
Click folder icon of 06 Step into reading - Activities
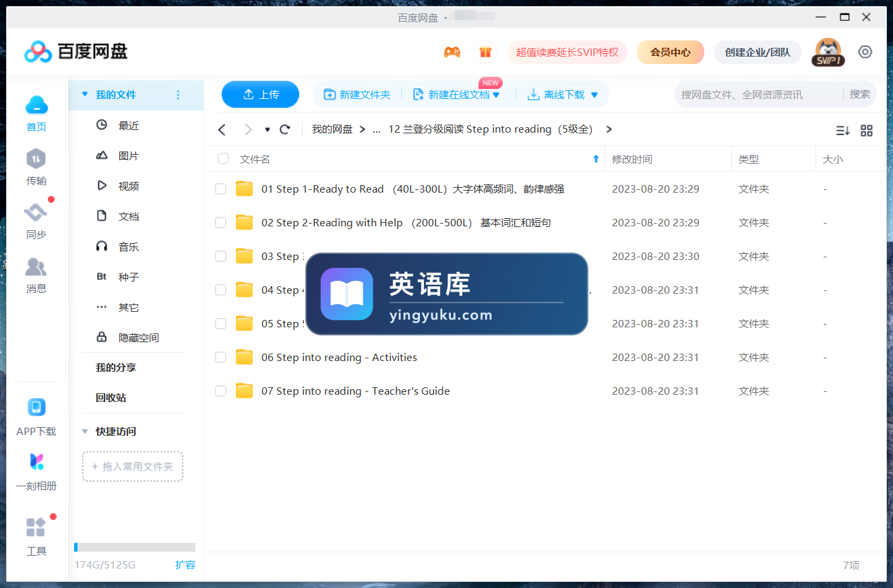pos(244,357)
